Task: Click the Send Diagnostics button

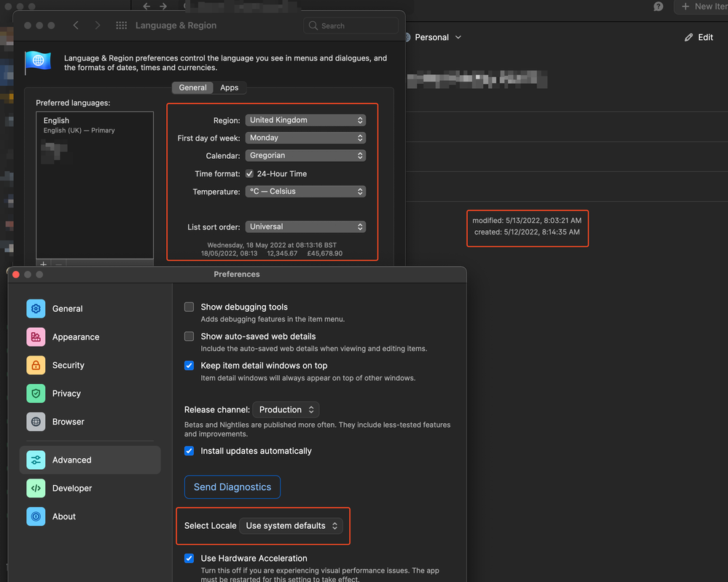Action: click(232, 487)
